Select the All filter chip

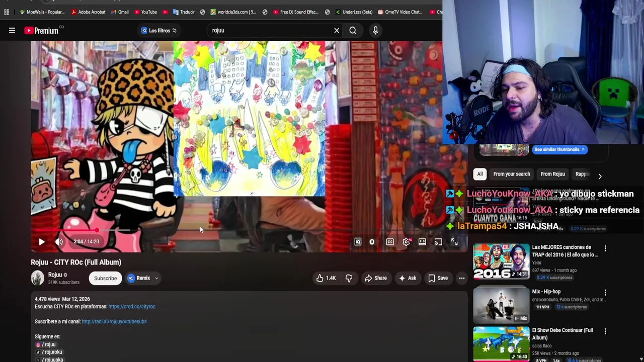(x=480, y=174)
